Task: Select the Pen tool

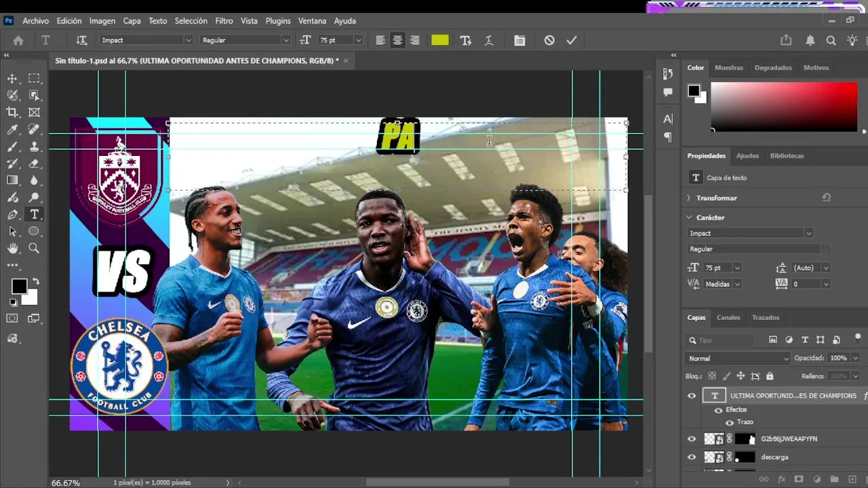Action: pos(12,214)
